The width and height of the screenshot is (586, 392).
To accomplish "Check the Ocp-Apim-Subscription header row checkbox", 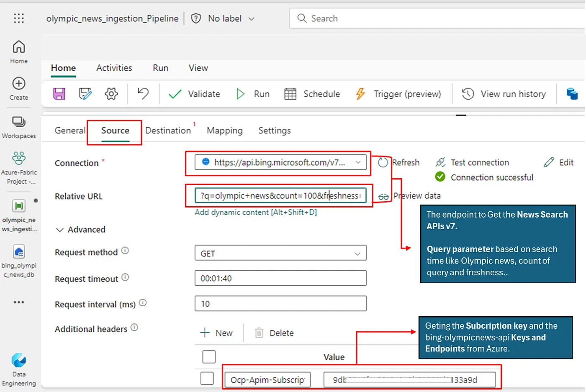I will [x=207, y=379].
